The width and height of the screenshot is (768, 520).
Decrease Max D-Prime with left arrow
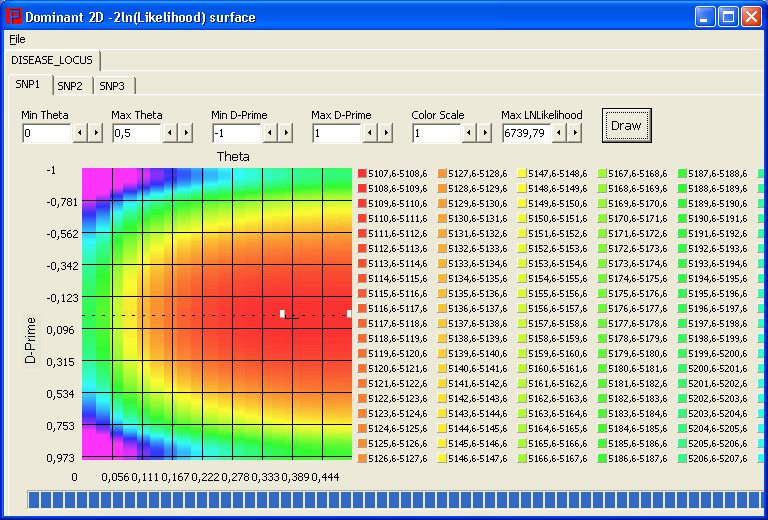pyautogui.click(x=370, y=133)
